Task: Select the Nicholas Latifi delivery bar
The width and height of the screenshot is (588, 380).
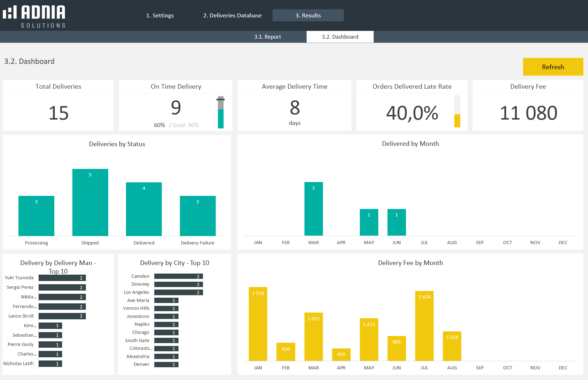Action: tap(50, 364)
